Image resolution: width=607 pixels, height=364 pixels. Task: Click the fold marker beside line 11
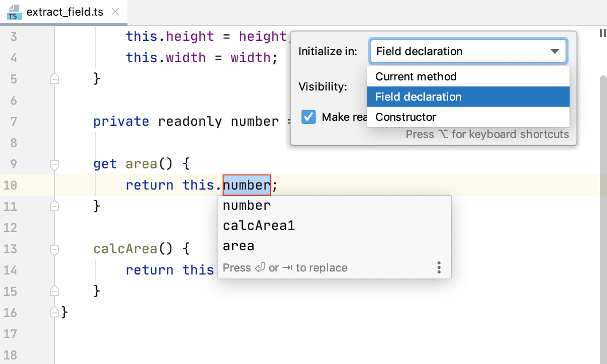[54, 206]
